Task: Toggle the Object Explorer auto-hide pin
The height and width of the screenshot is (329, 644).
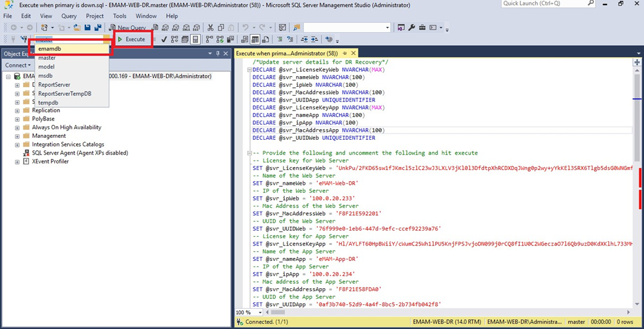Action: 218,54
